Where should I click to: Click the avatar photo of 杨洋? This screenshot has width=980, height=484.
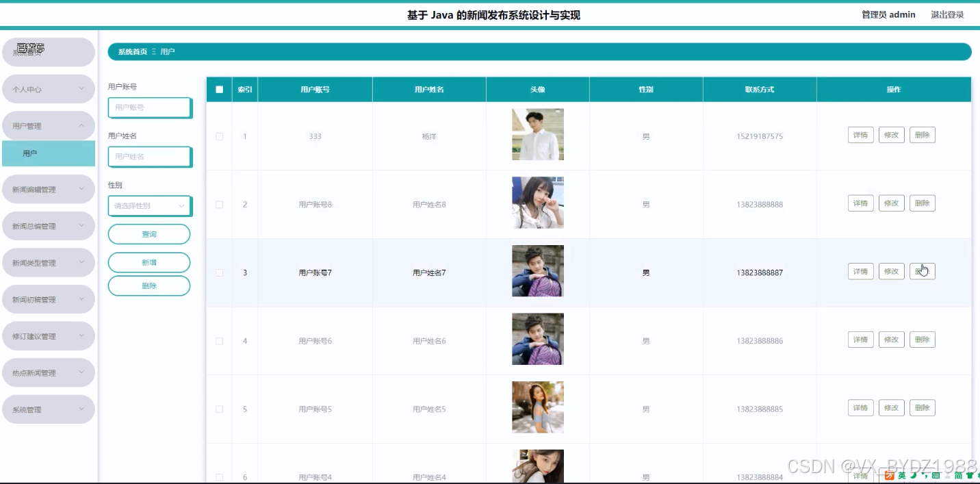[x=538, y=134]
